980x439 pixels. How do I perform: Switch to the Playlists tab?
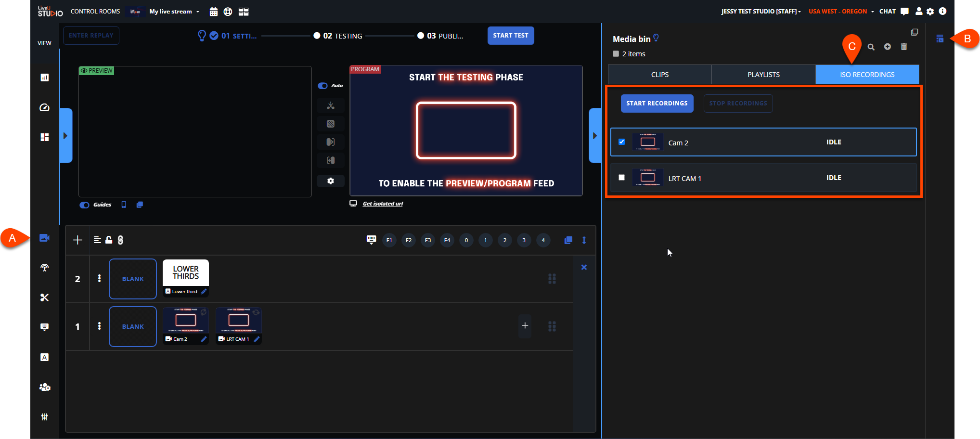click(763, 75)
